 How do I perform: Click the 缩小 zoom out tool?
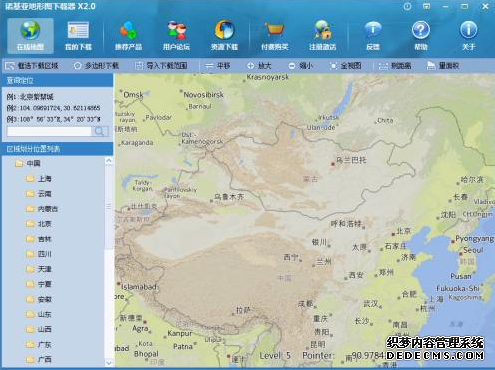(x=301, y=66)
